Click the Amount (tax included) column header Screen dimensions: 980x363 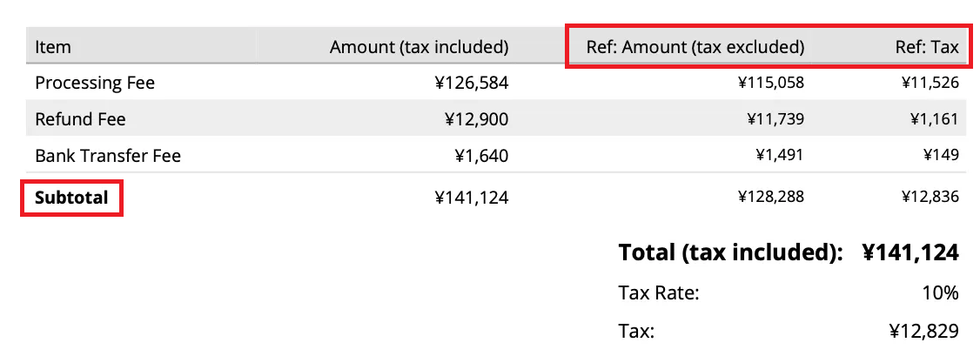[x=419, y=47]
